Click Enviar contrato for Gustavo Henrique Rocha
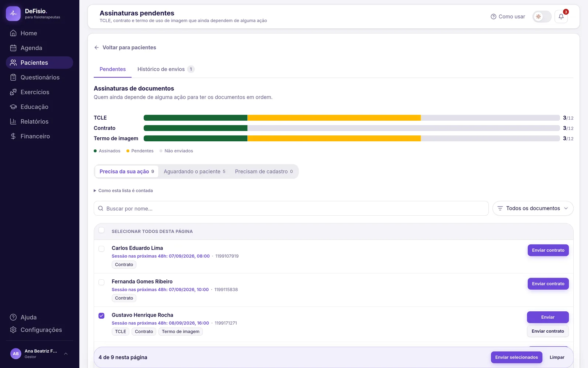588x368 pixels. [548, 331]
